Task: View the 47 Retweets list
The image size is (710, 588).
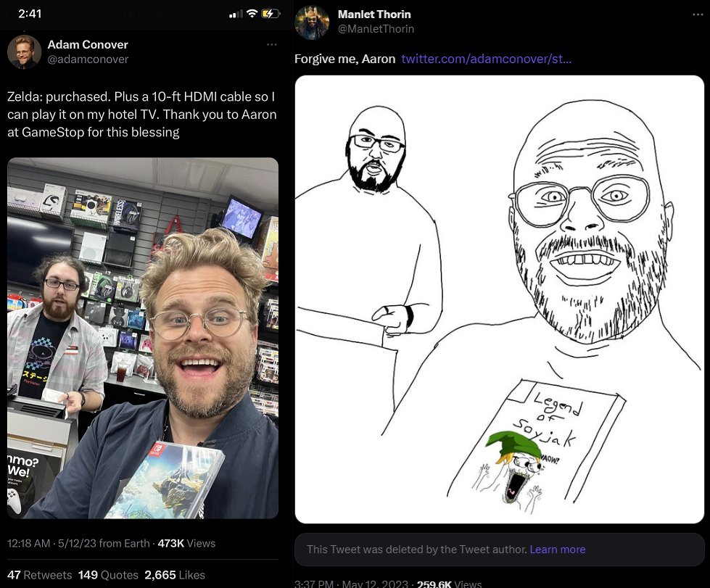Action: click(x=39, y=575)
